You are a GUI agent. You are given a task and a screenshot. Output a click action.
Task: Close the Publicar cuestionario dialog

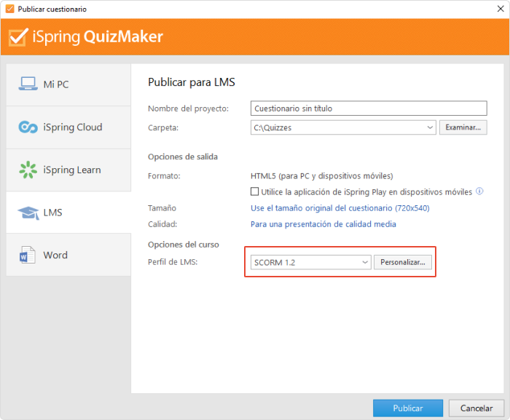[501, 9]
